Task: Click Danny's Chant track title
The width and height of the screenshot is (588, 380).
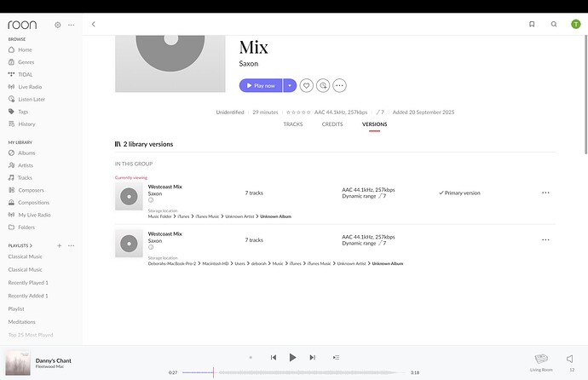Action: coord(53,360)
